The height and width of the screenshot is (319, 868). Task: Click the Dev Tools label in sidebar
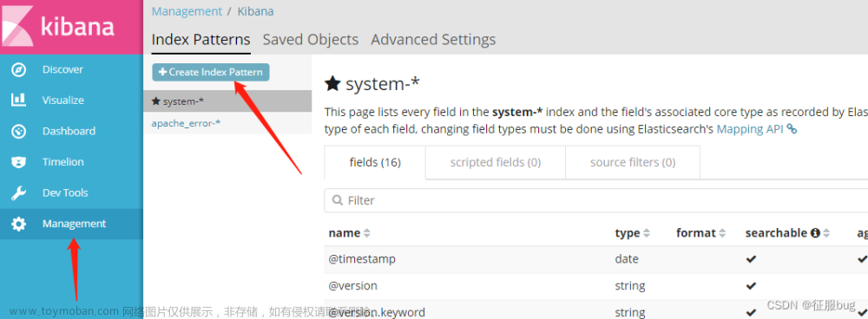(x=65, y=193)
